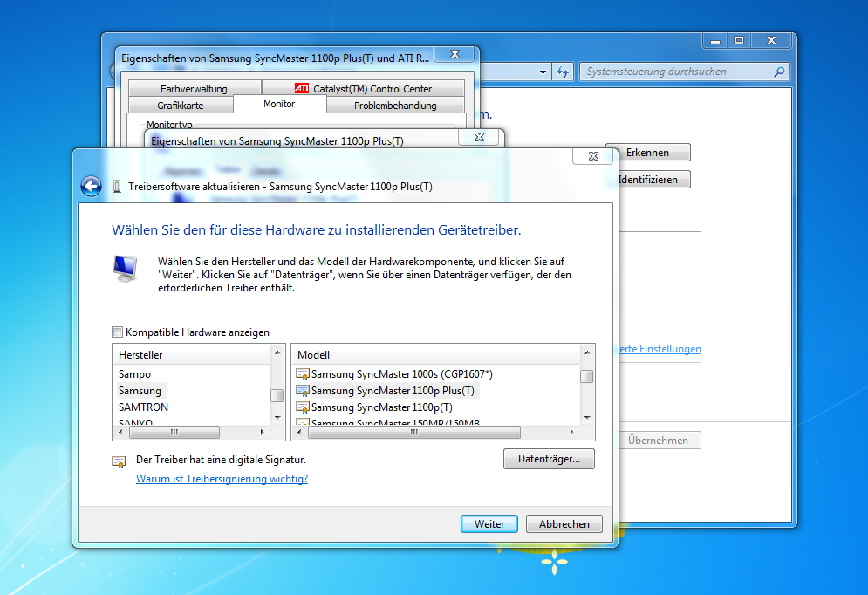Viewport: 868px width, 595px height.
Task: Click the Modell column header
Action: point(435,355)
